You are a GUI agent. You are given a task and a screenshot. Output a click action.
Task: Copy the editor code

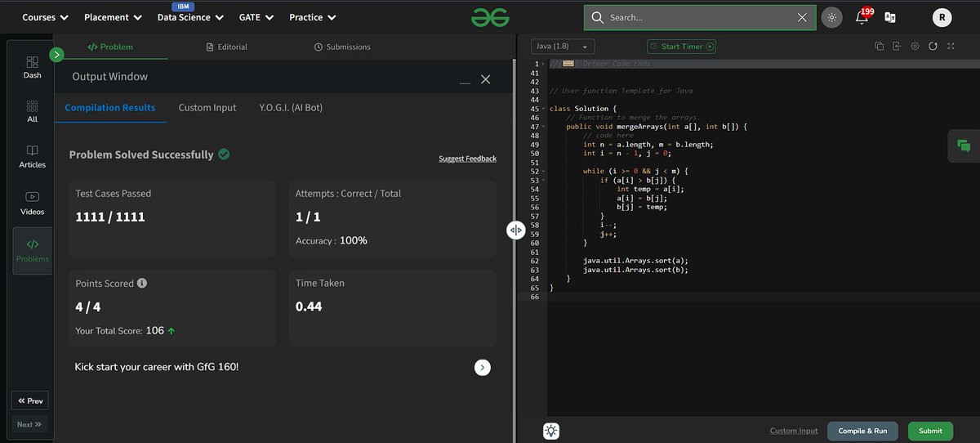[880, 47]
